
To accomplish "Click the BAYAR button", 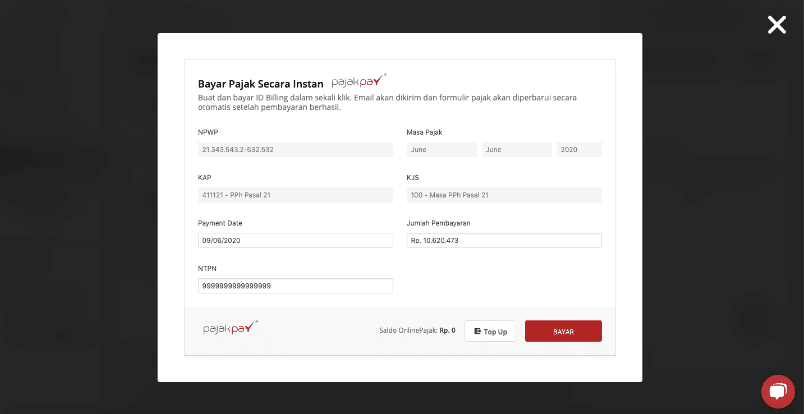I will point(563,331).
